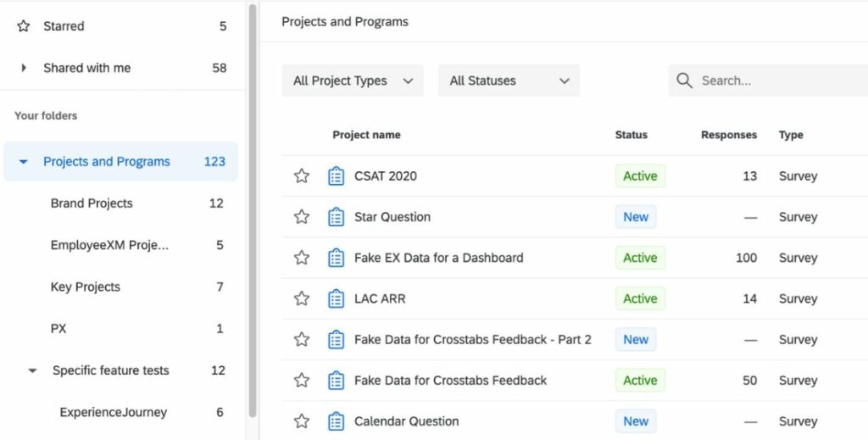Click the survey icon beside Calendar Question
This screenshot has width=868, height=440.
click(336, 421)
